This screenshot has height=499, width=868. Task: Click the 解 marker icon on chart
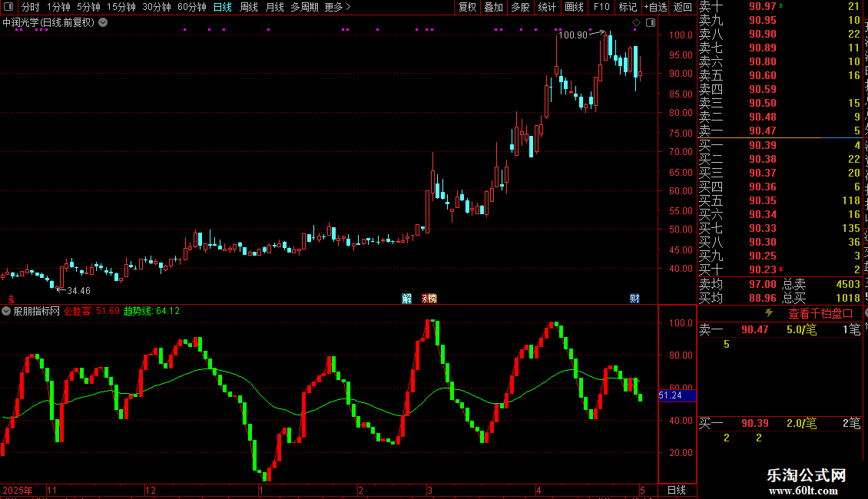407,299
